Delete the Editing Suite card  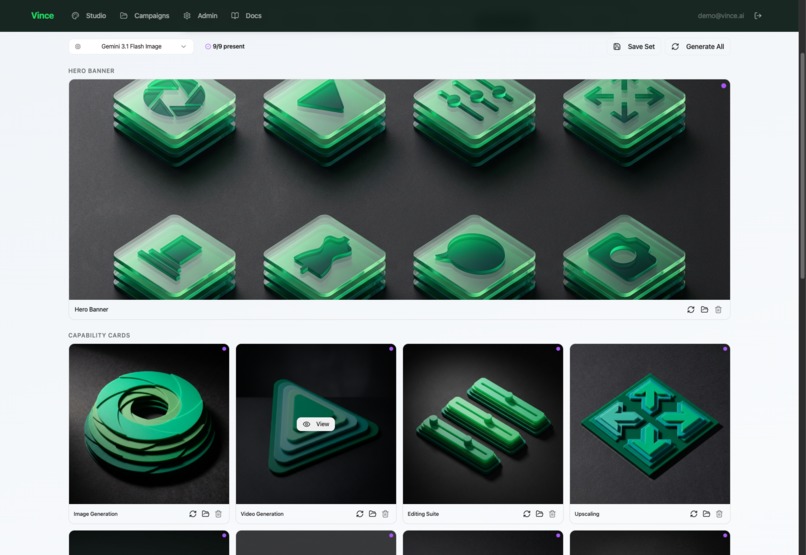[x=552, y=514]
